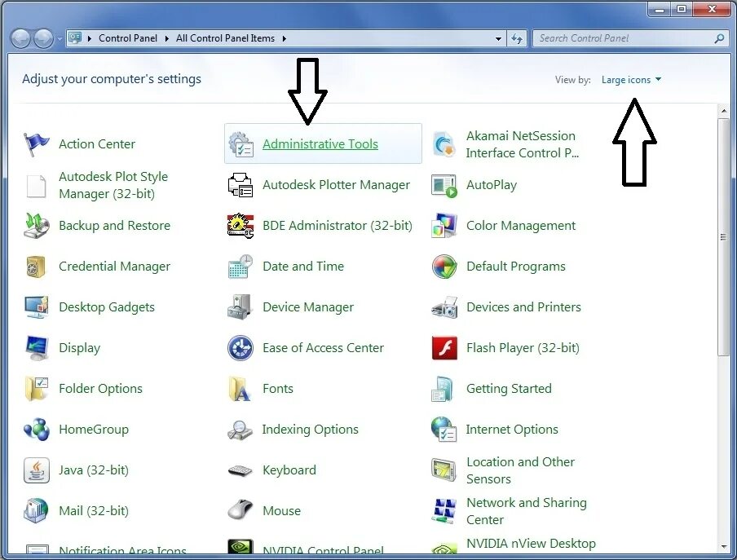This screenshot has height=560, width=737.
Task: Open the Folder Options link
Action: coord(100,389)
